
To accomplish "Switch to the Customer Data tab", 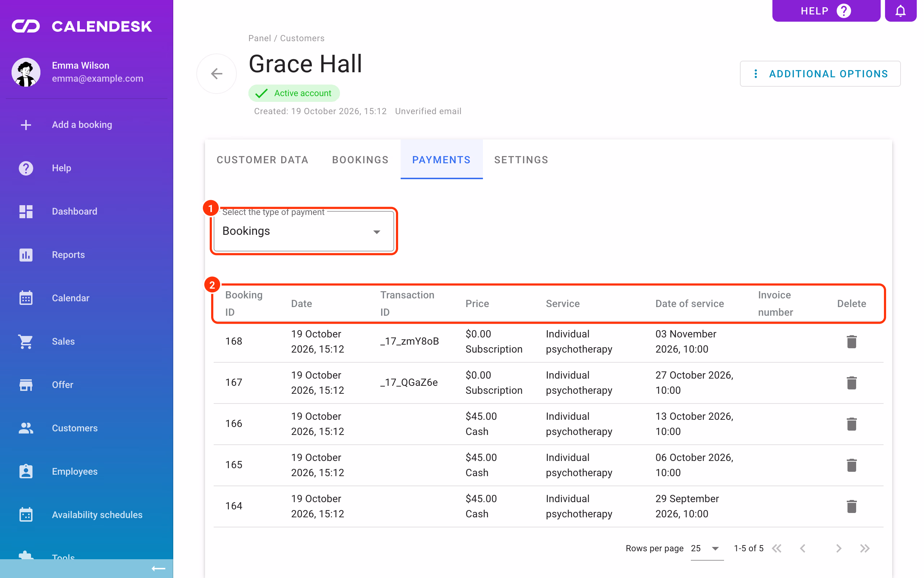I will [262, 160].
